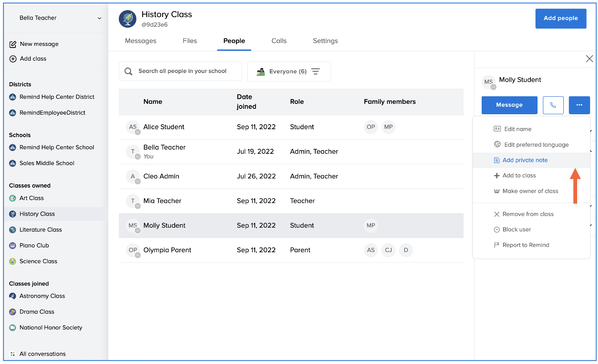Choose Remove from class in menu

(528, 214)
